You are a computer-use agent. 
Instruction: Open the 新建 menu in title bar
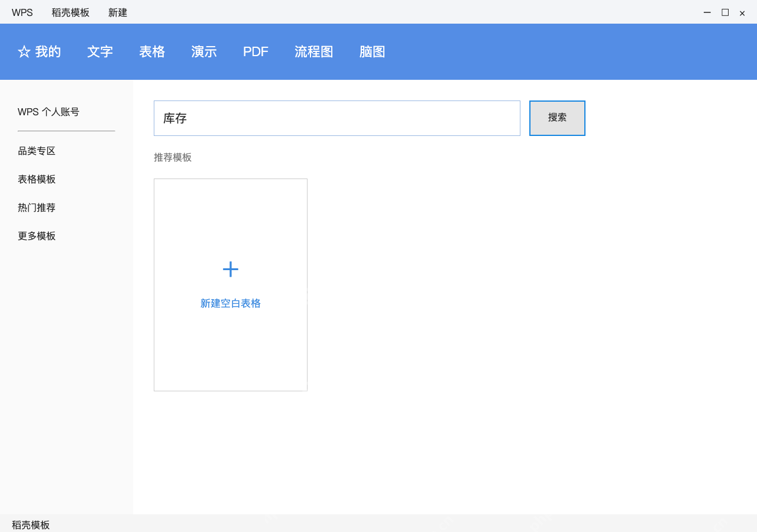(118, 12)
